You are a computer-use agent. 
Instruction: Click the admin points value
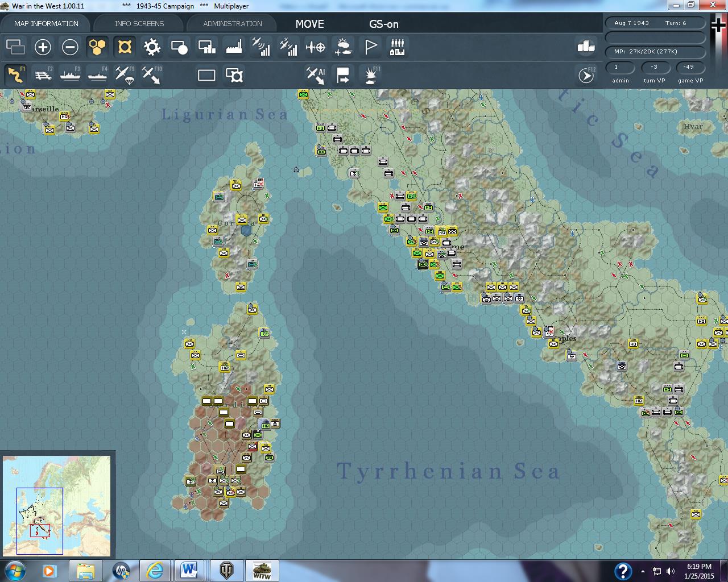(621, 67)
